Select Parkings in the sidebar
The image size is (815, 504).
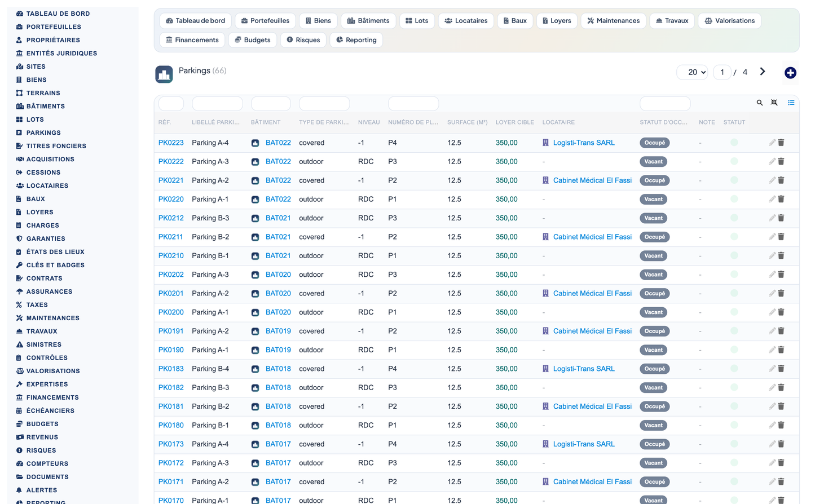point(43,133)
